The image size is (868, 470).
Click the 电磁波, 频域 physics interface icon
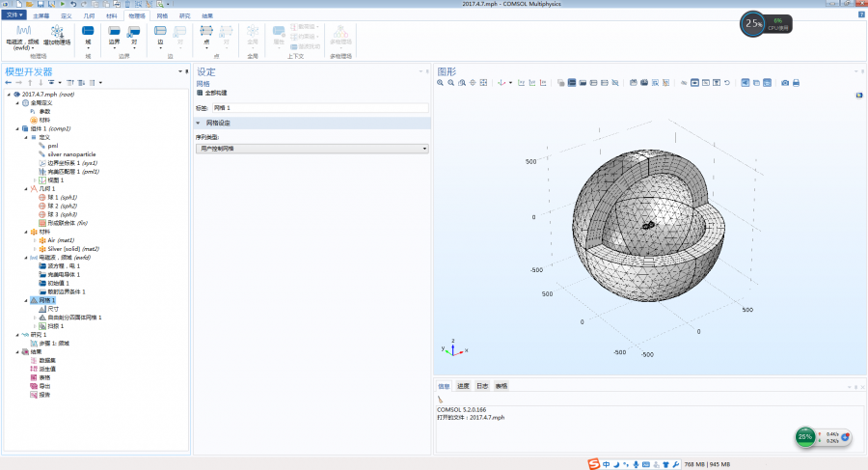23,33
